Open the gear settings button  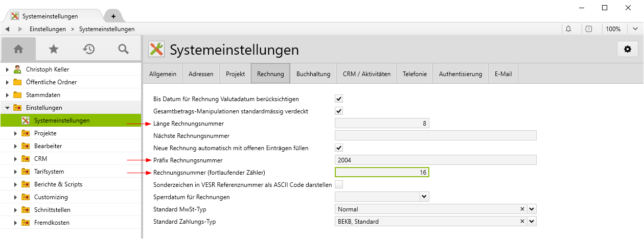pos(627,49)
